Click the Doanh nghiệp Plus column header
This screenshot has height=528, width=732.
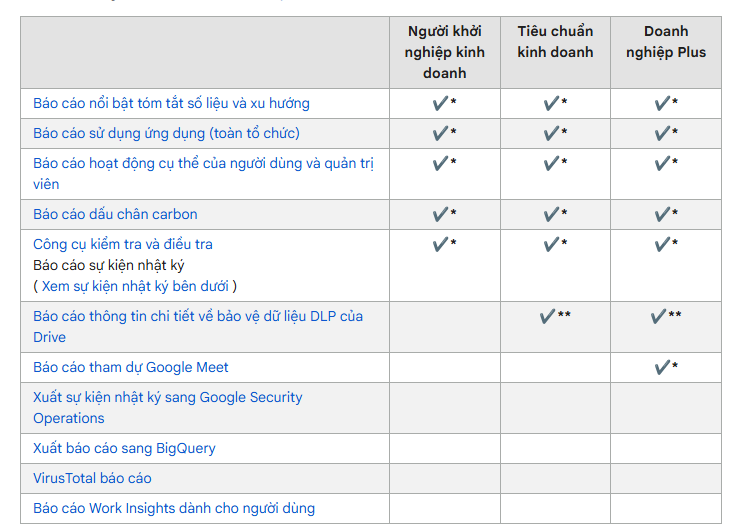(x=666, y=42)
